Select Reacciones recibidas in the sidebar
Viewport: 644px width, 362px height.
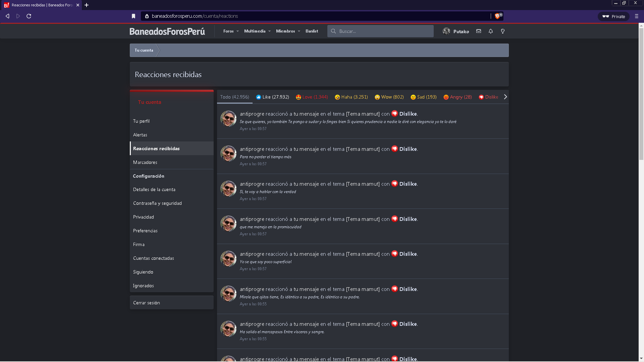[x=172, y=148]
